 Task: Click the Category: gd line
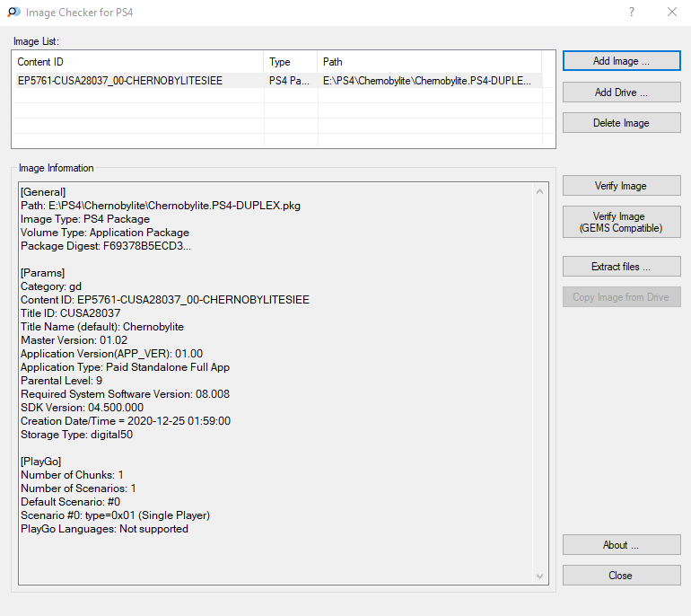coord(51,286)
